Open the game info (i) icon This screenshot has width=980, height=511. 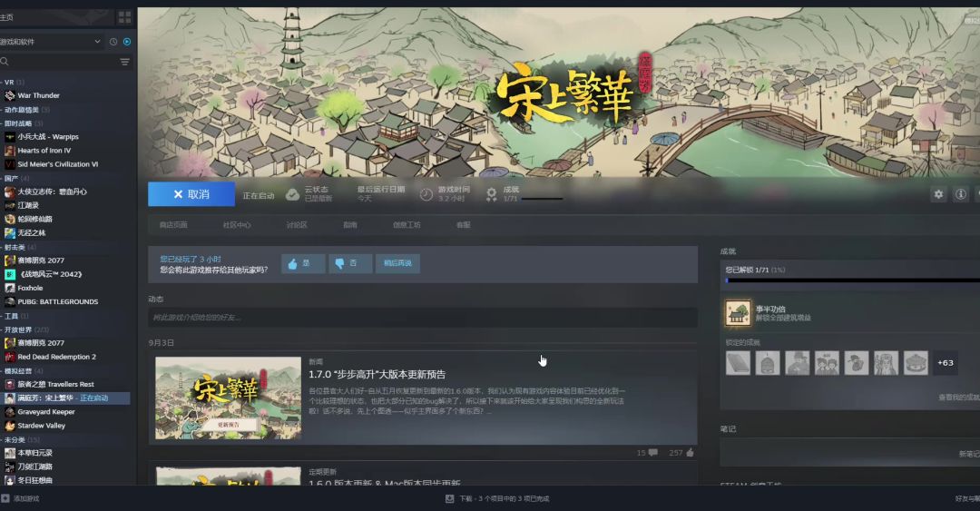pos(960,194)
